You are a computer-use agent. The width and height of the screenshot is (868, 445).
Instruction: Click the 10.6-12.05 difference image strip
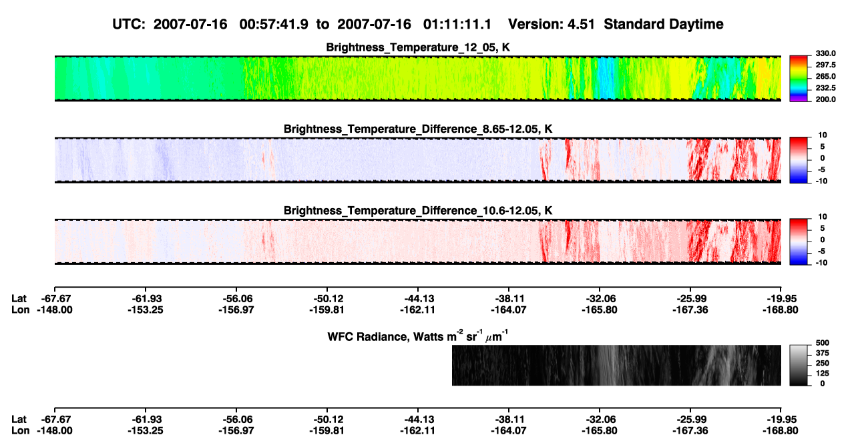pyautogui.click(x=417, y=242)
